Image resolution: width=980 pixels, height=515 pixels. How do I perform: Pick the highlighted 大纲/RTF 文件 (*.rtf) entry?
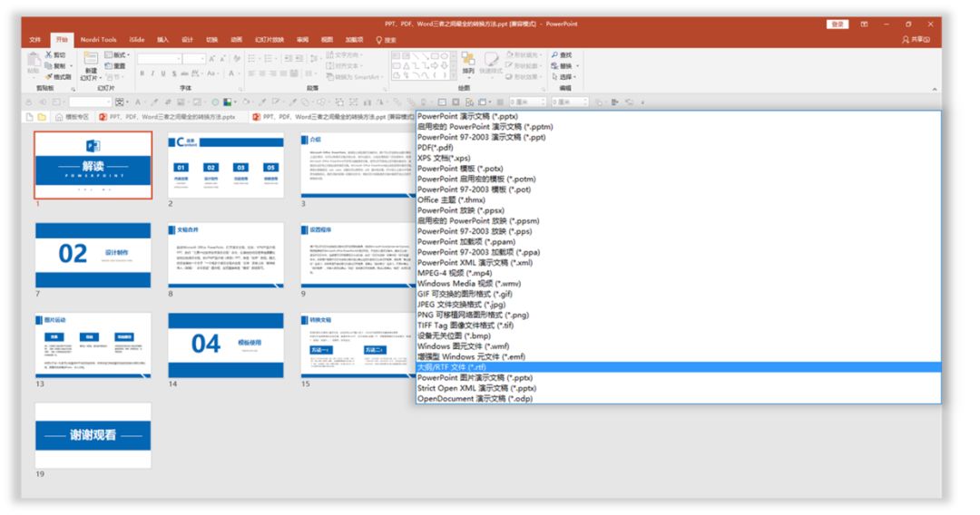coord(678,367)
